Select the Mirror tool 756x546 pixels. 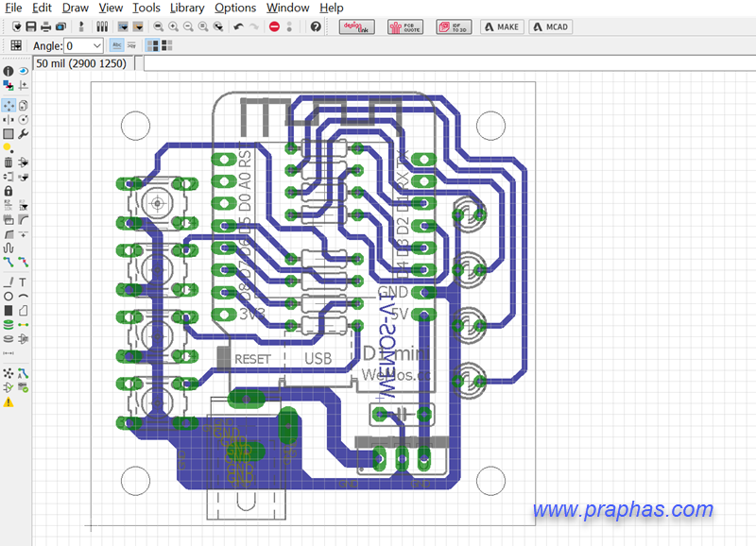tap(9, 120)
